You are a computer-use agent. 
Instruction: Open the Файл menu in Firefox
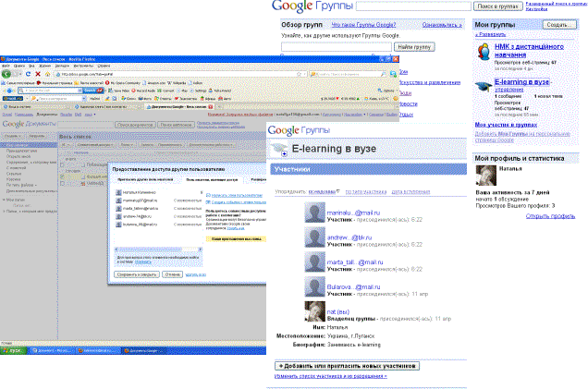pyautogui.click(x=6, y=66)
